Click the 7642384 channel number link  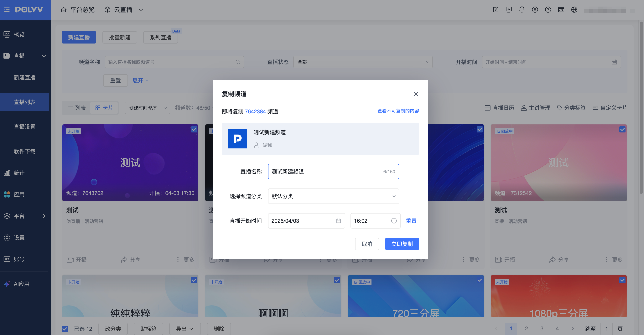coord(255,111)
